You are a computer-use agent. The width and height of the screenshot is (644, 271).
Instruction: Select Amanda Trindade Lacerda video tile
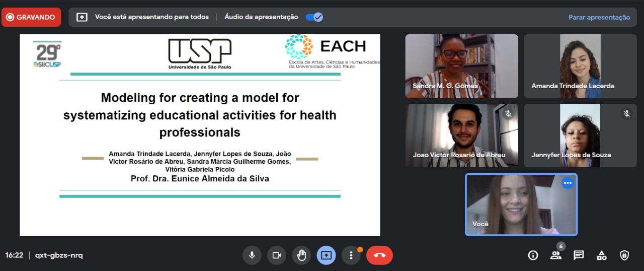[580, 65]
